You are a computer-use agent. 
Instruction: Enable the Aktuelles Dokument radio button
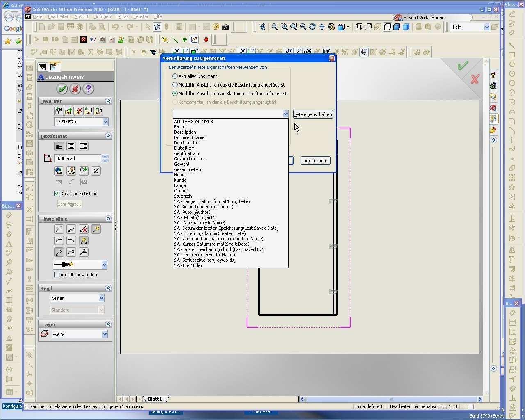click(175, 76)
